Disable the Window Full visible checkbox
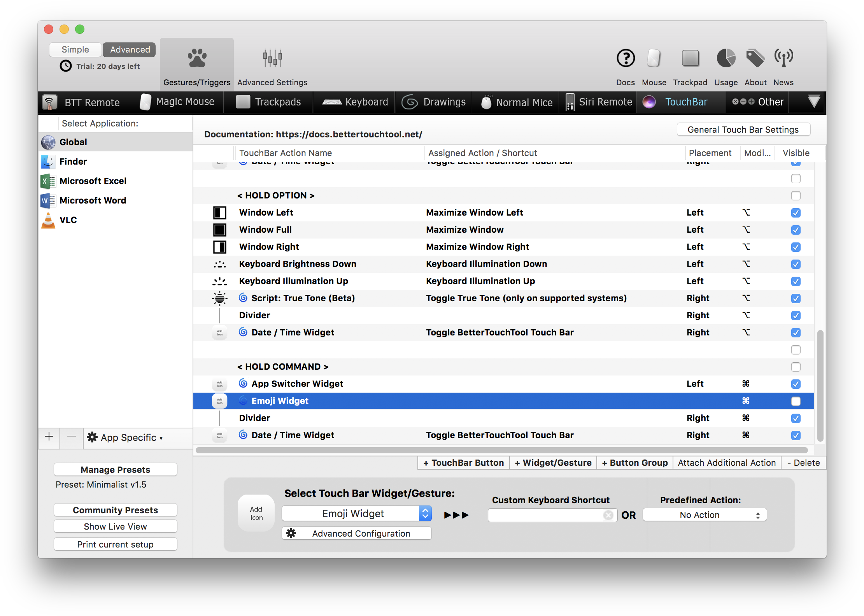 pos(796,230)
